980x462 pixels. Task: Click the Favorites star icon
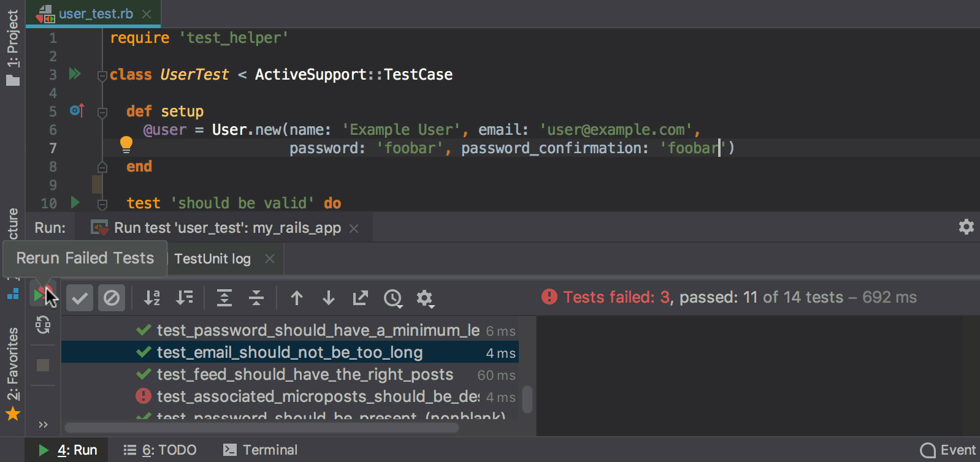13,414
